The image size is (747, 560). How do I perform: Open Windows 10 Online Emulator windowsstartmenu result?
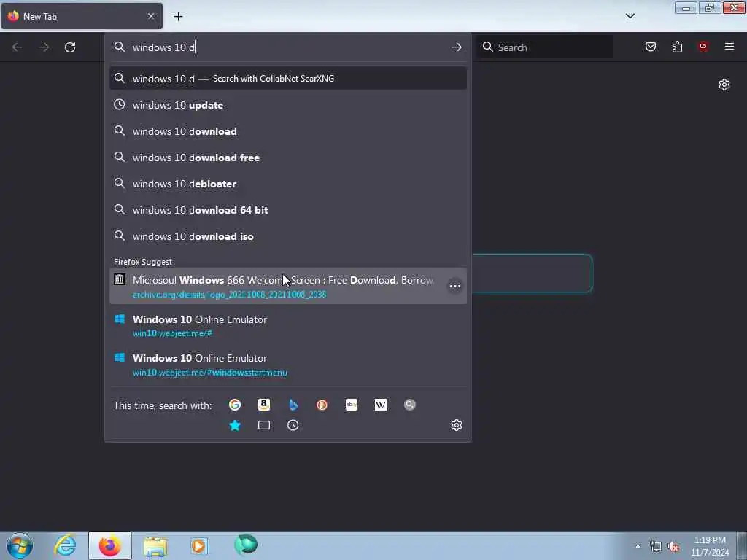[x=288, y=365]
